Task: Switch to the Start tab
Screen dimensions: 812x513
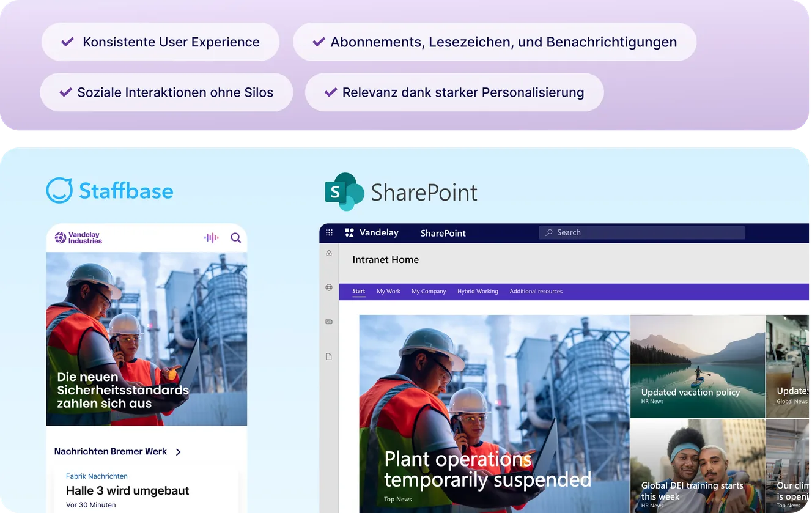Action: tap(359, 291)
